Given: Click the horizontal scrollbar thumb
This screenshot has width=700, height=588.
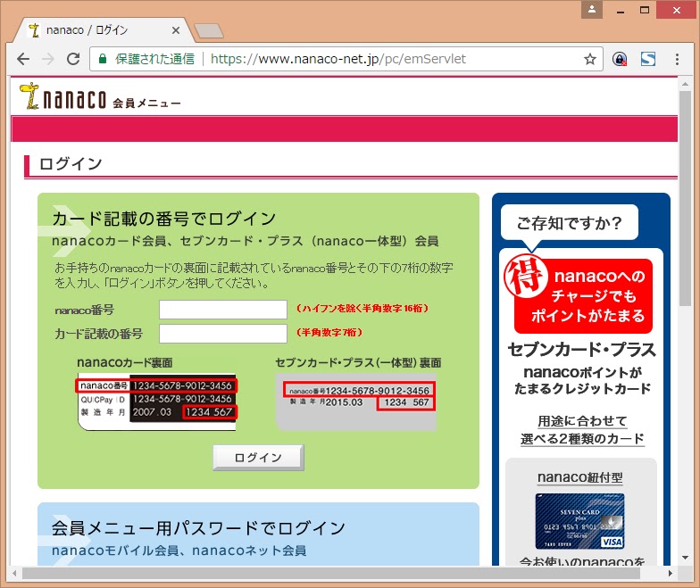Looking at the screenshot, I should click(330, 573).
